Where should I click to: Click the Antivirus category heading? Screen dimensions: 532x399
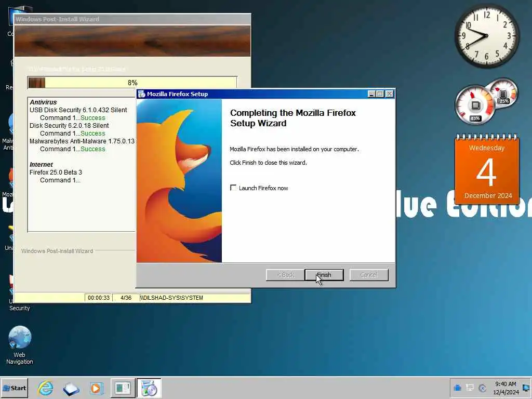43,102
